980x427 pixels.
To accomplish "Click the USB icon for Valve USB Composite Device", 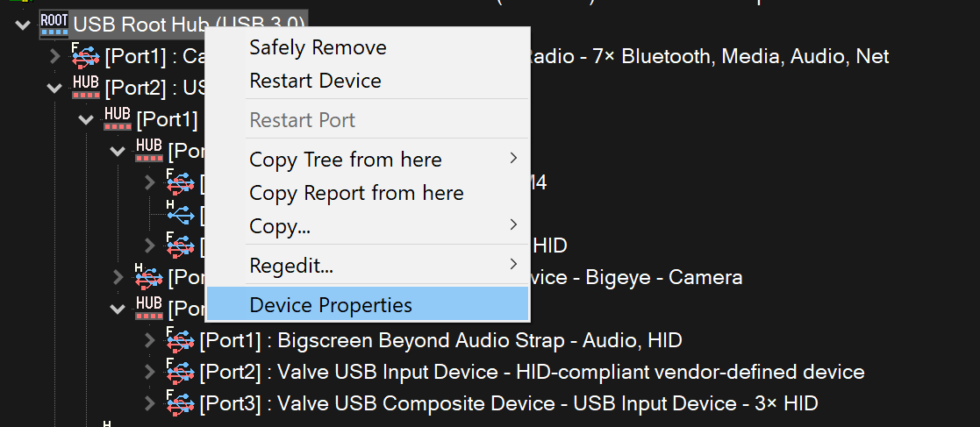I will click(x=181, y=403).
